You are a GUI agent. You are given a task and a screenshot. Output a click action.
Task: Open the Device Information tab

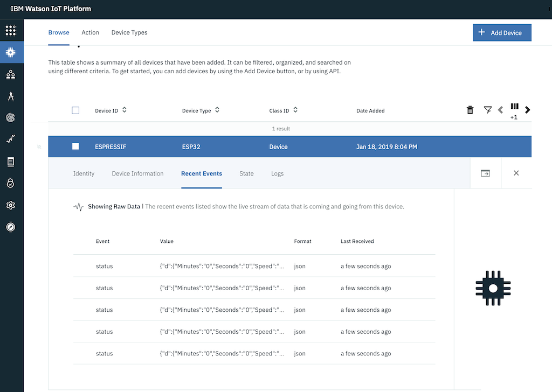click(x=137, y=174)
